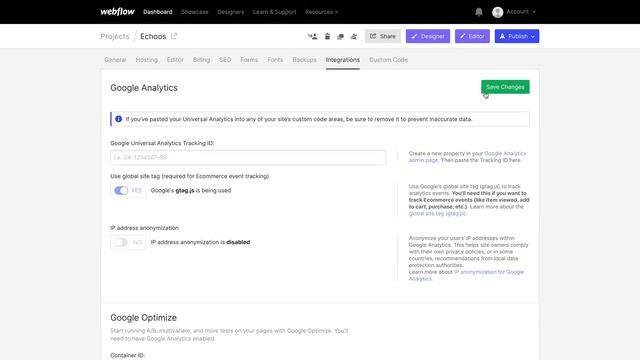This screenshot has height=360, width=640.
Task: Switch to the SEO tab
Action: pos(225,60)
